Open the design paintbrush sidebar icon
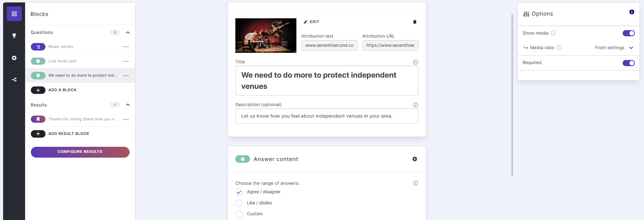644x220 pixels. click(14, 36)
